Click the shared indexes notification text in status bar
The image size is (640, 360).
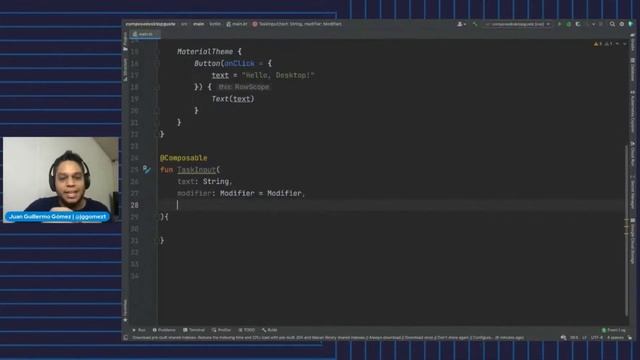(x=328, y=338)
